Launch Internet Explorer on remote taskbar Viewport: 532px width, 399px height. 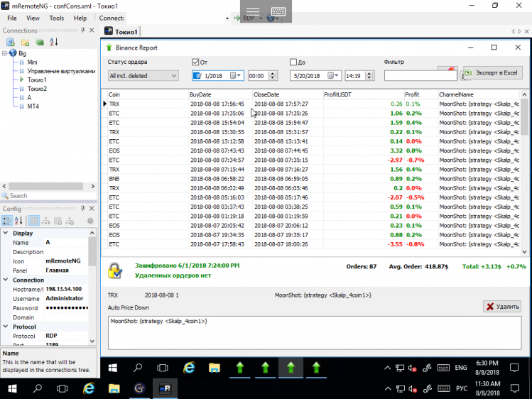coord(189,368)
